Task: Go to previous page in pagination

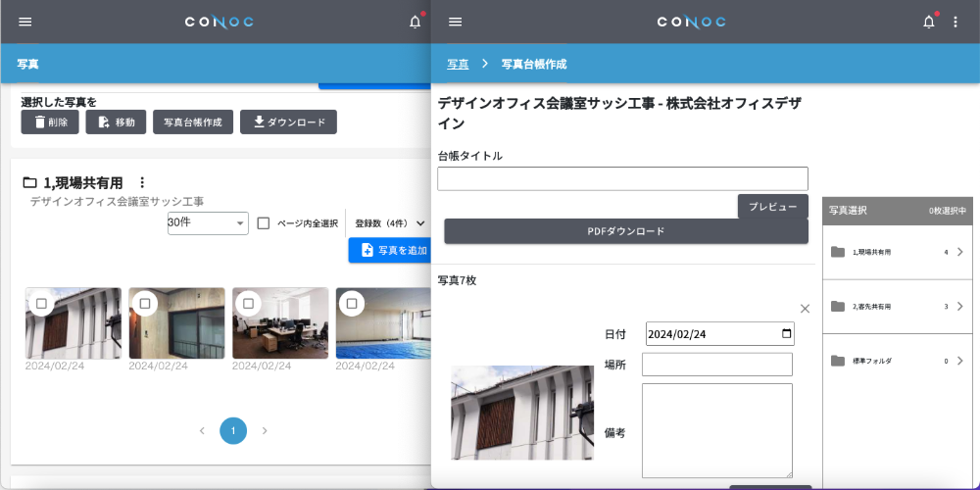Action: pos(202,430)
